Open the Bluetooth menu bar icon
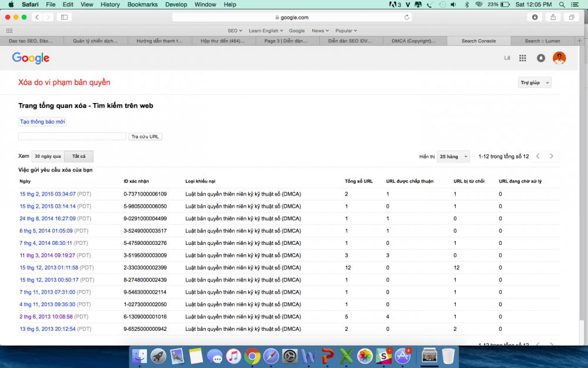This screenshot has height=368, width=588. click(x=467, y=5)
